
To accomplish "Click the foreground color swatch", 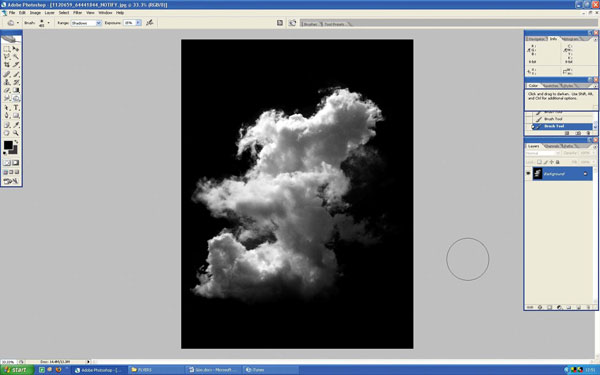I will click(8, 145).
